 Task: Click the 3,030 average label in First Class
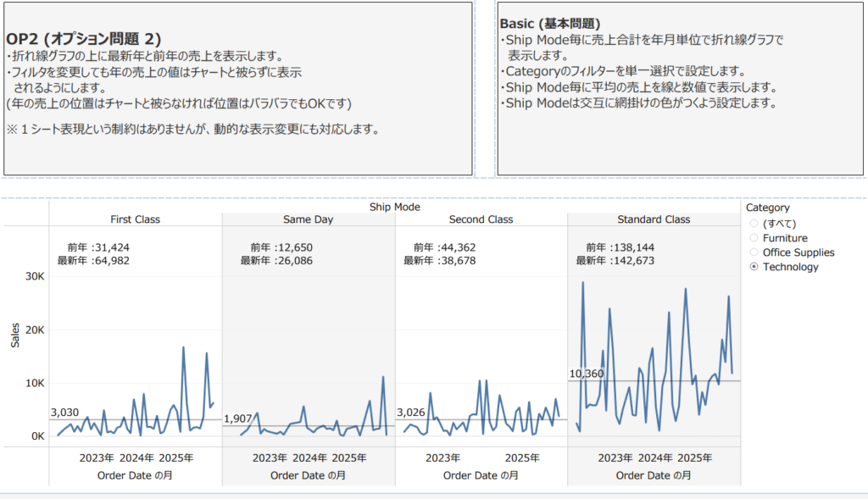[x=64, y=413]
